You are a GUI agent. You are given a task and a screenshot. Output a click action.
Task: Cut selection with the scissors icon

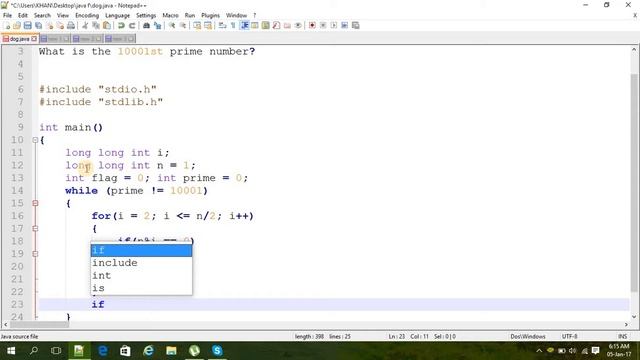[x=85, y=26]
